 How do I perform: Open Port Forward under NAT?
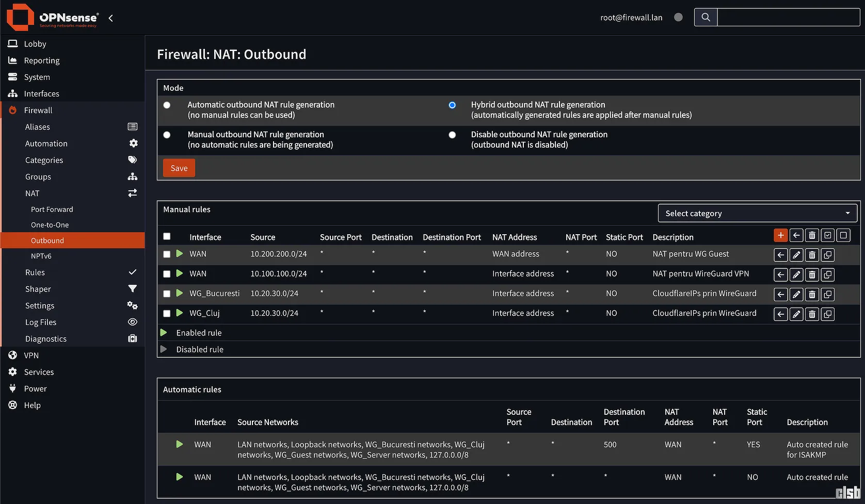52,209
